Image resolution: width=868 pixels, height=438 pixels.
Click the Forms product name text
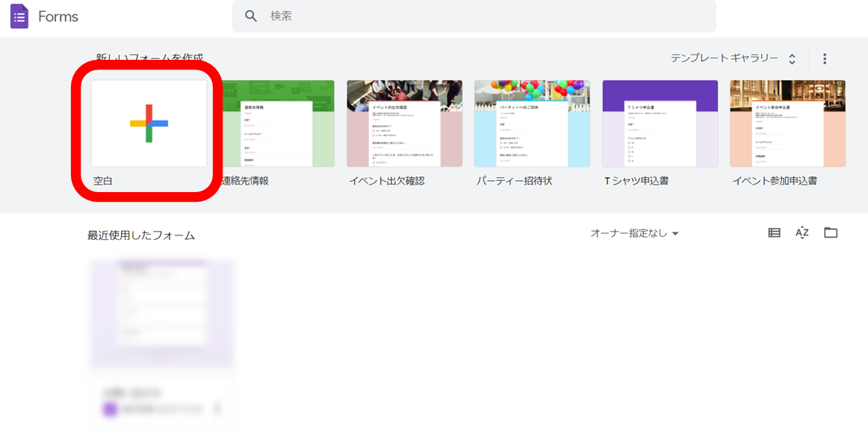(58, 16)
